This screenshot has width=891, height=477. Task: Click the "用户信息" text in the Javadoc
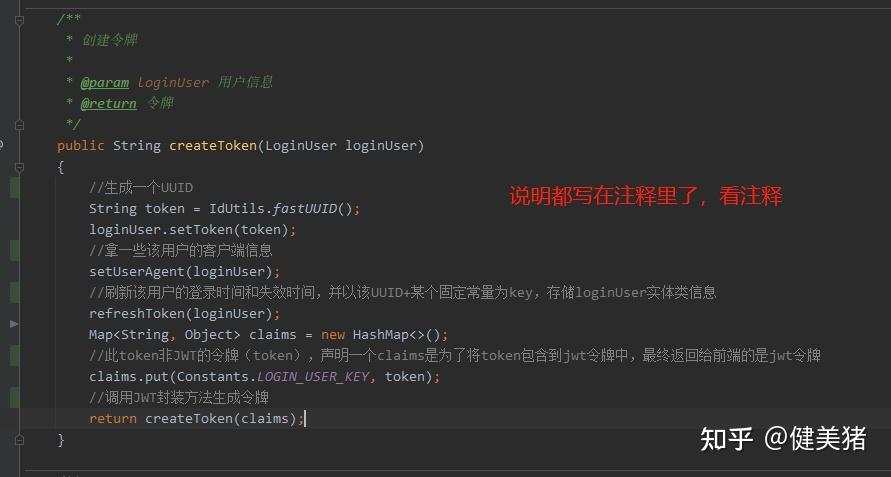[x=245, y=82]
